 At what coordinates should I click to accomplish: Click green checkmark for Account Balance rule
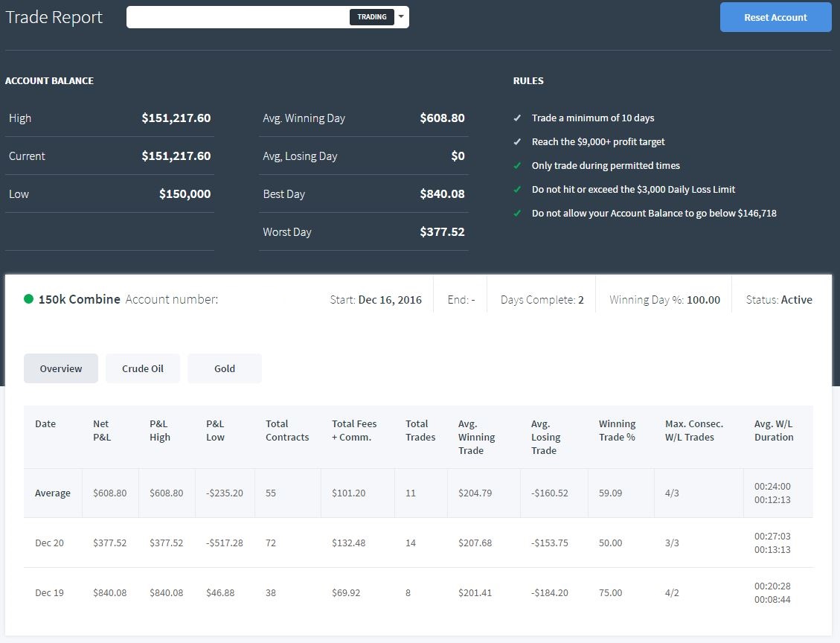coord(517,214)
